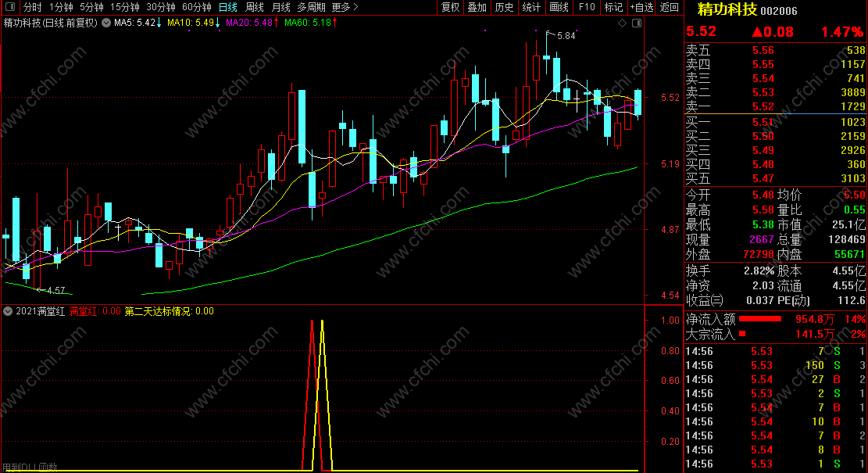Viewport: 868px width, 473px height.
Task: Click the MA5: 5.42 label
Action: click(138, 23)
